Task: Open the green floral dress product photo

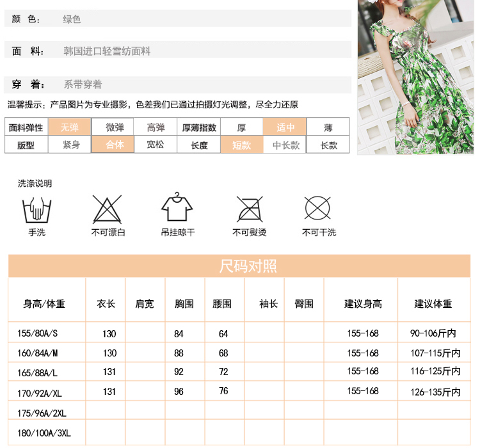Action: click(x=415, y=77)
